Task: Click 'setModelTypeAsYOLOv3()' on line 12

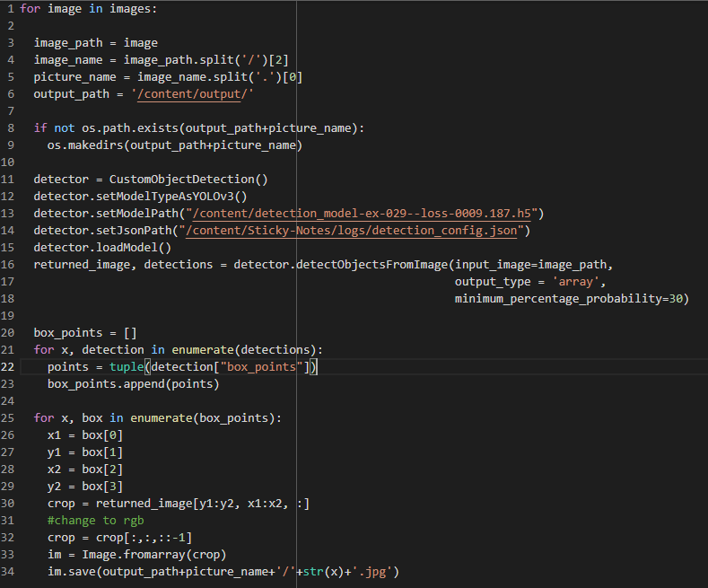Action: pyautogui.click(x=171, y=197)
